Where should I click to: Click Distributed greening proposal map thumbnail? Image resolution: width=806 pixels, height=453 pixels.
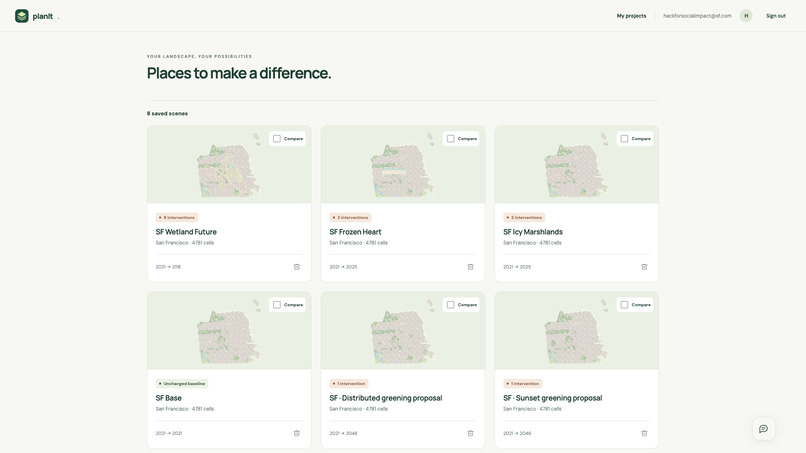coord(403,331)
